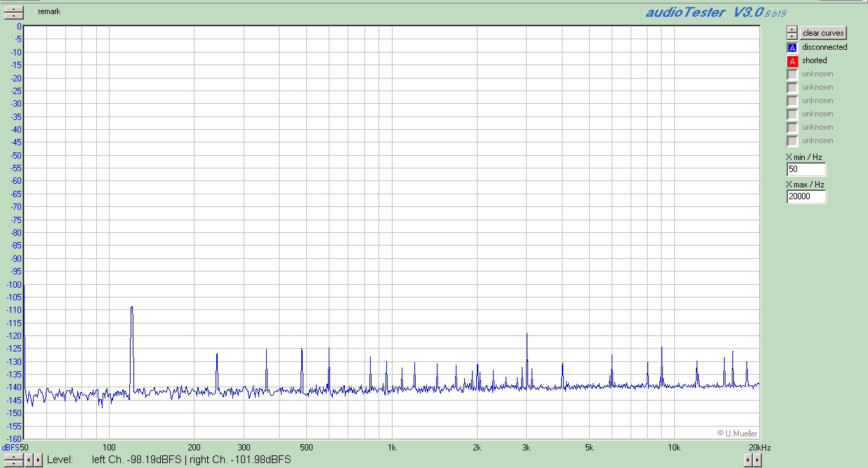868x468 pixels.
Task: Click the remark label
Action: point(49,12)
